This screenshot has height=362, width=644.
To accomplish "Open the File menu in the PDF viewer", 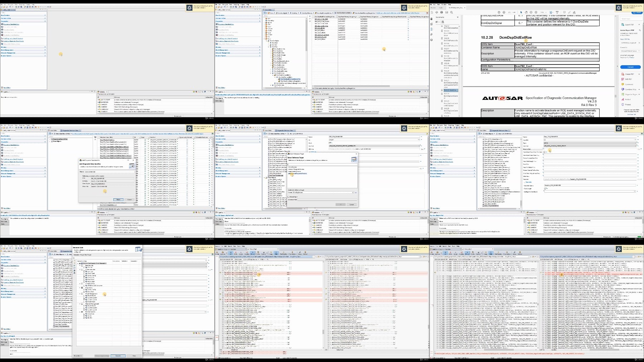I will (x=431, y=4).
